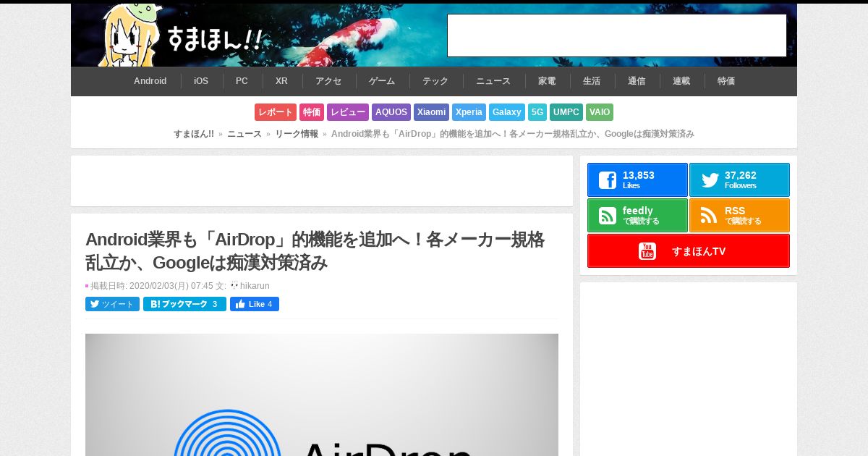This screenshot has height=456, width=868.
Task: Select the pink 特価 tag
Action: click(x=312, y=112)
